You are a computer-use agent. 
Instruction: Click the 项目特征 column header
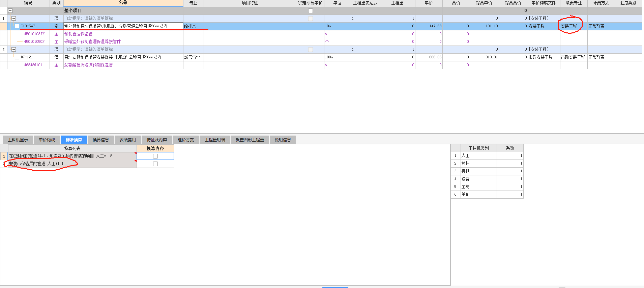tap(250, 3)
